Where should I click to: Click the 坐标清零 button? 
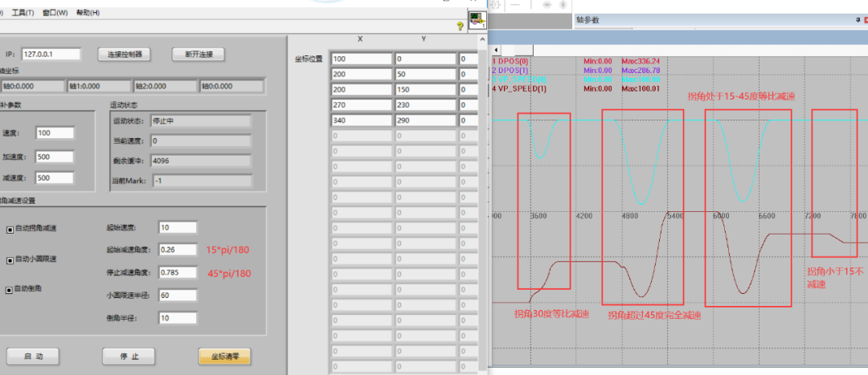[x=225, y=357]
